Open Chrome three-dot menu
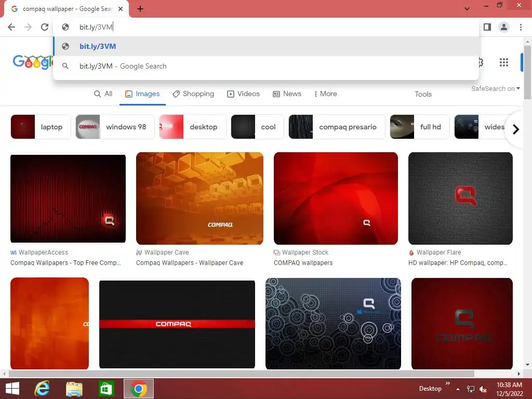Image resolution: width=532 pixels, height=399 pixels. 521,27
